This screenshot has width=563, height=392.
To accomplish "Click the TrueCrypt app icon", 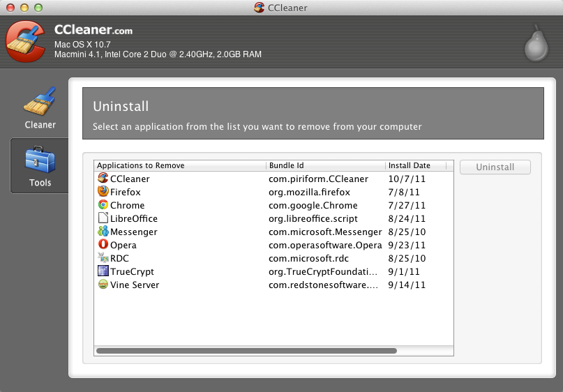I will pos(103,271).
